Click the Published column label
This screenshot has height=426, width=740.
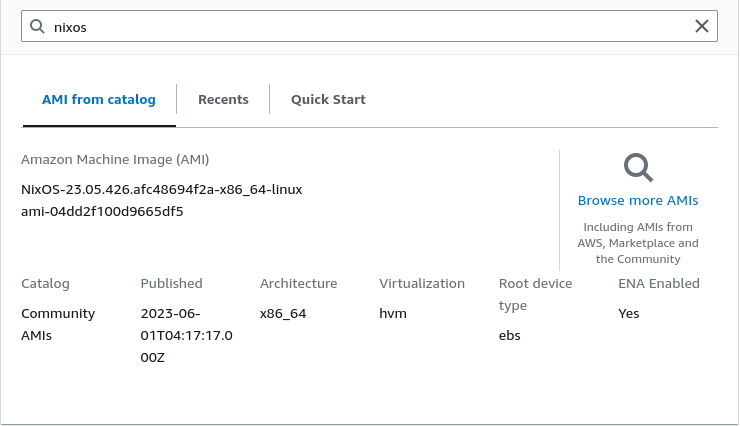point(171,284)
